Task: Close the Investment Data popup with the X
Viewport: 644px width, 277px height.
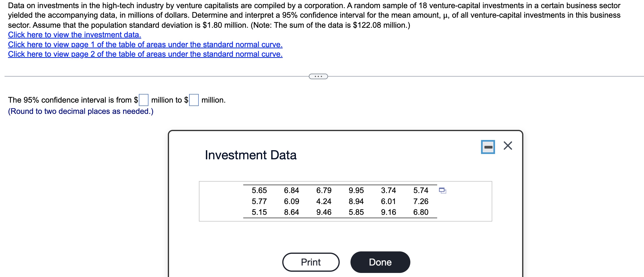Action: (x=508, y=146)
